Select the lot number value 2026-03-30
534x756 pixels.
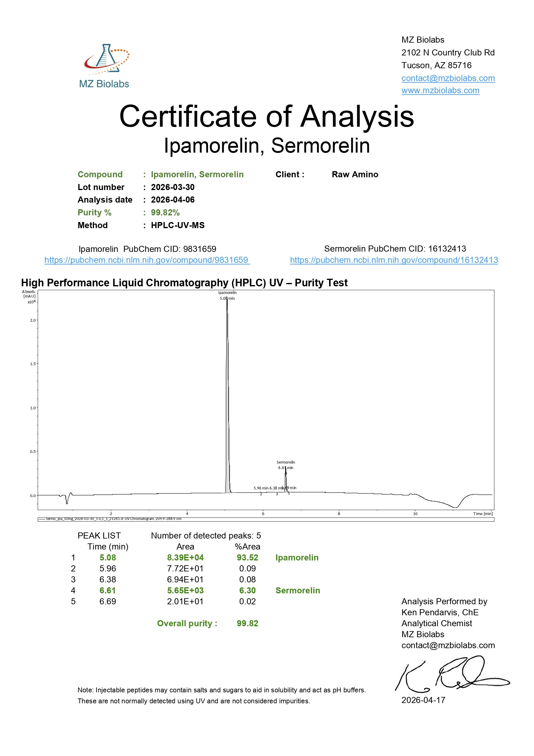coord(173,187)
